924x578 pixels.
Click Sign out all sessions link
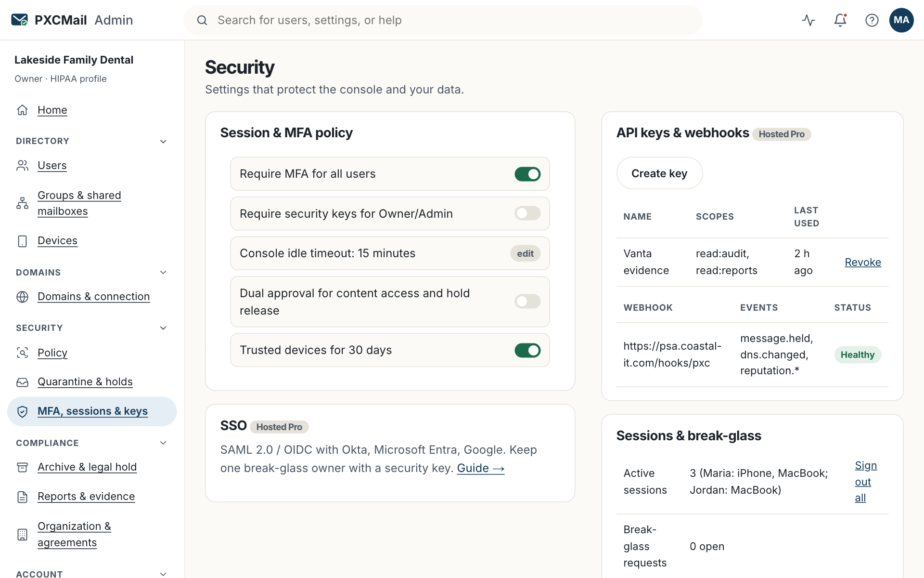[866, 482]
